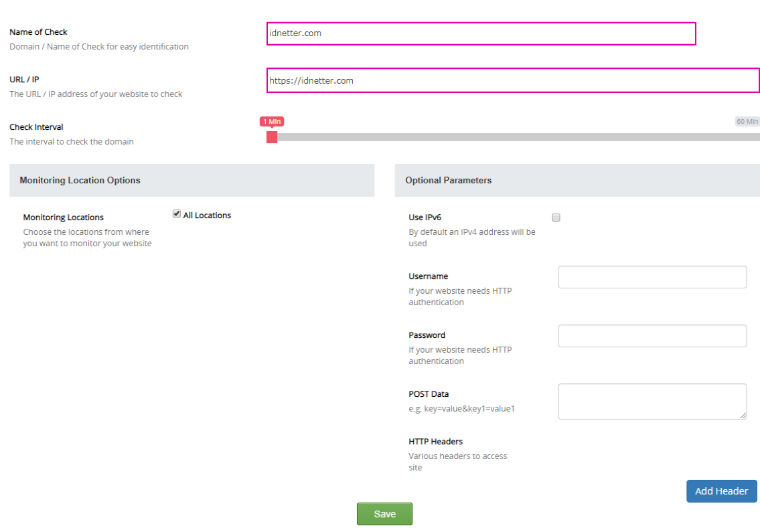Image resolution: width=760 pixels, height=532 pixels.
Task: Click the 1 Min slider value tooltip
Action: pos(272,121)
